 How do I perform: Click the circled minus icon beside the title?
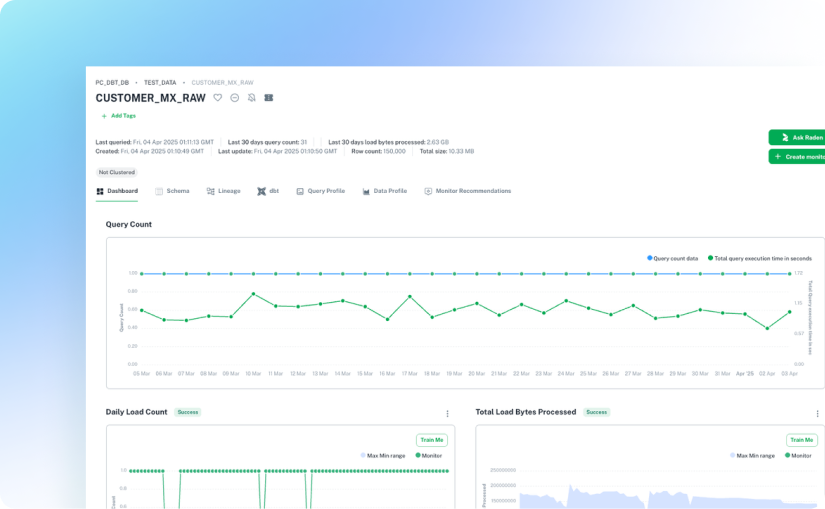(235, 98)
